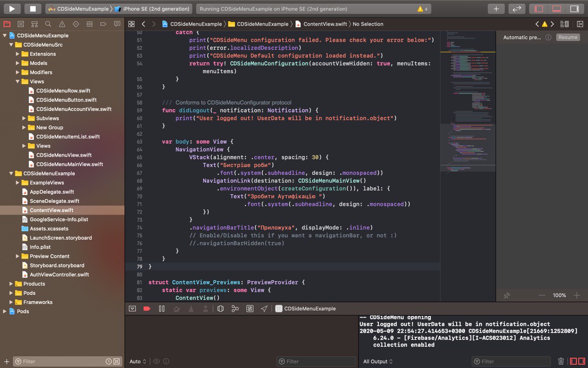Open CDSideMenuRow.swift in the navigator
The width and height of the screenshot is (588, 368).
coord(63,91)
